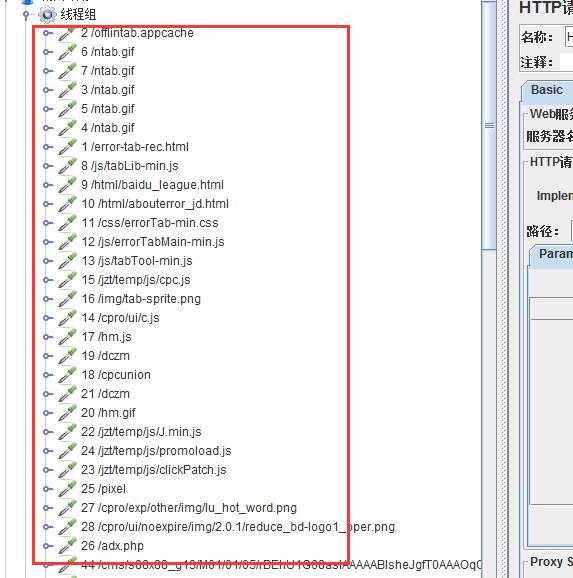This screenshot has height=578, width=573.
Task: Click the sampler icon for 8 /js/tabLib-min.js
Action: tap(67, 166)
